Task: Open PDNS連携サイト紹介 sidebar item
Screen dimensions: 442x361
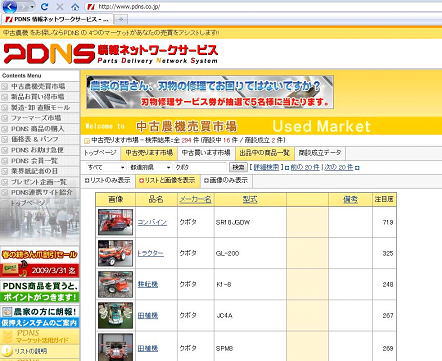Action: (42, 193)
